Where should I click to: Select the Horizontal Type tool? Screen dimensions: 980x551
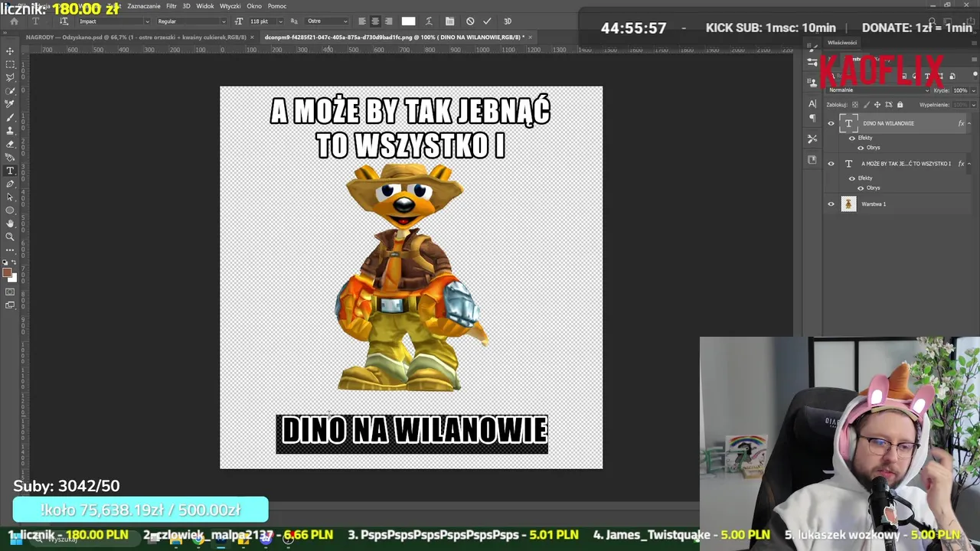tap(10, 171)
